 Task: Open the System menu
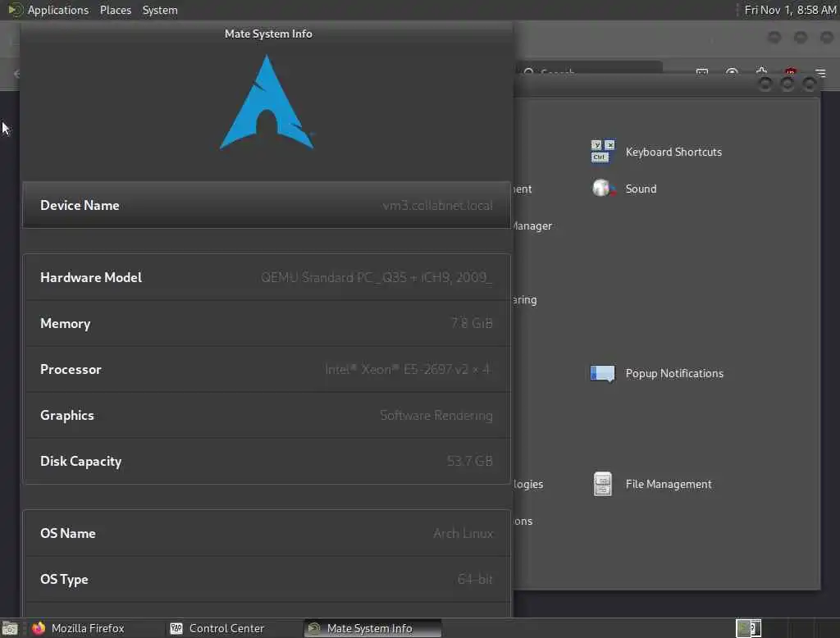point(160,10)
